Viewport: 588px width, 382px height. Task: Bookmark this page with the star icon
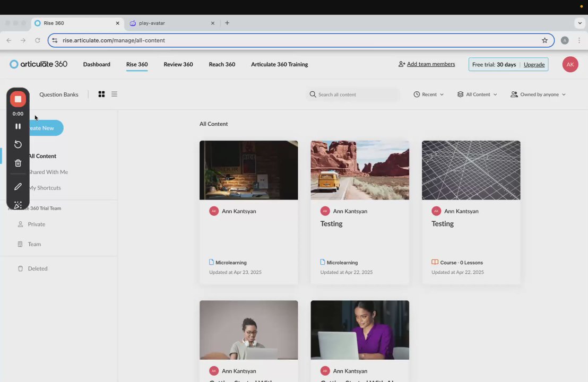(544, 40)
